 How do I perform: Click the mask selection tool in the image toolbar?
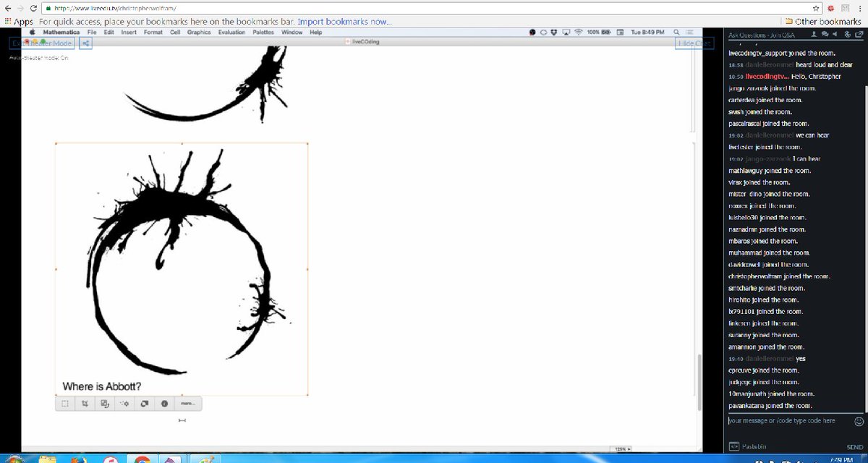(x=65, y=404)
